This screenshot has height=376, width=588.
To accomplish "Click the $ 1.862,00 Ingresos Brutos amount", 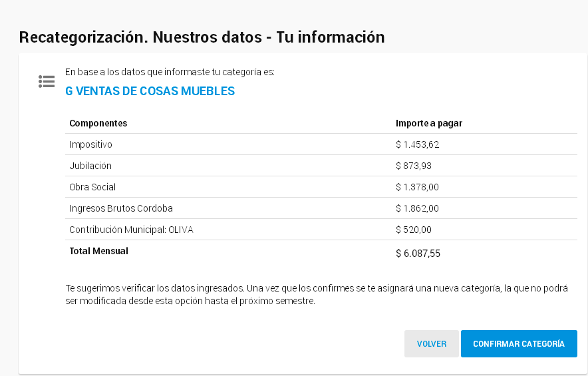I will tap(417, 208).
